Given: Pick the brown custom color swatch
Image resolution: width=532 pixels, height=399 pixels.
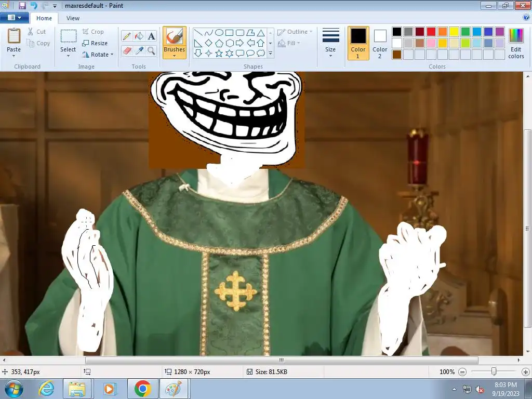Looking at the screenshot, I should coord(397,55).
